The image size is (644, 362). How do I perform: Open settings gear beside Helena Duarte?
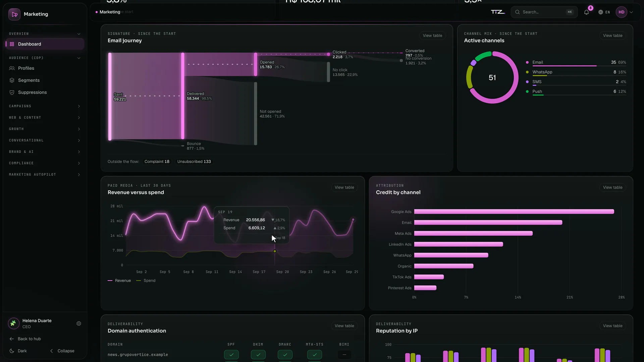coord(79,323)
